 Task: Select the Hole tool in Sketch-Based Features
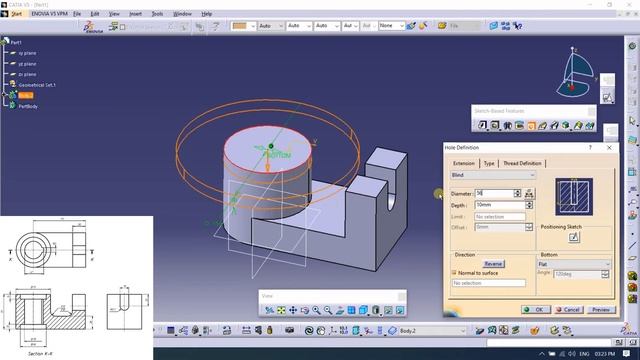point(531,126)
